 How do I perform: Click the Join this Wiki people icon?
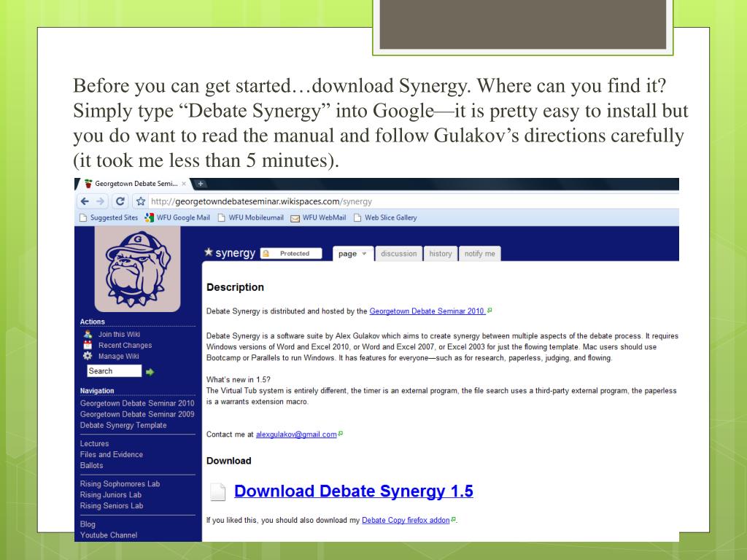[88, 334]
